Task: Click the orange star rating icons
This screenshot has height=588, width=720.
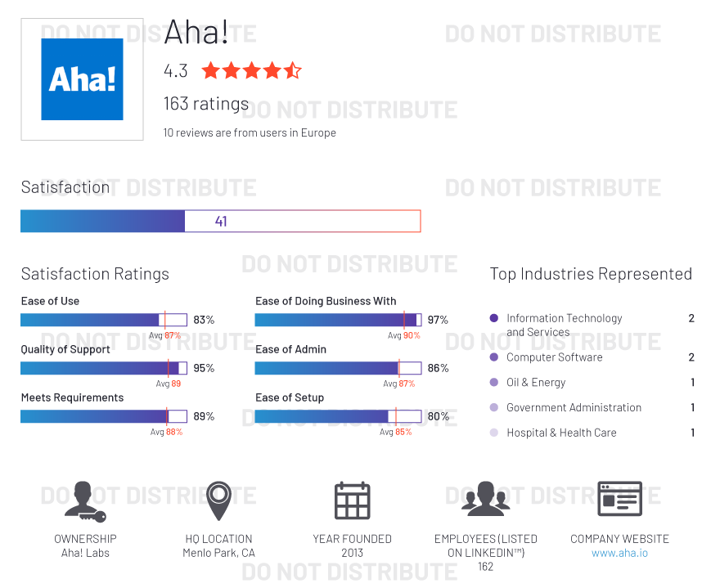Action: coord(251,70)
